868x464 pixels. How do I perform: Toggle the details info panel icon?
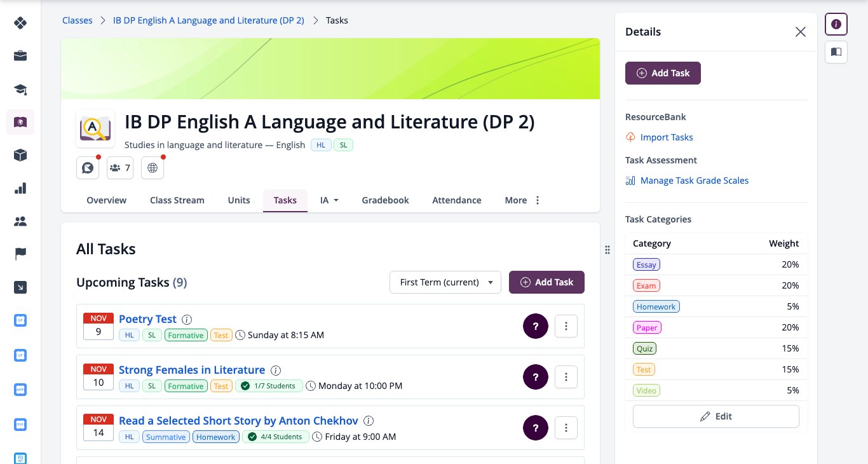tap(836, 24)
